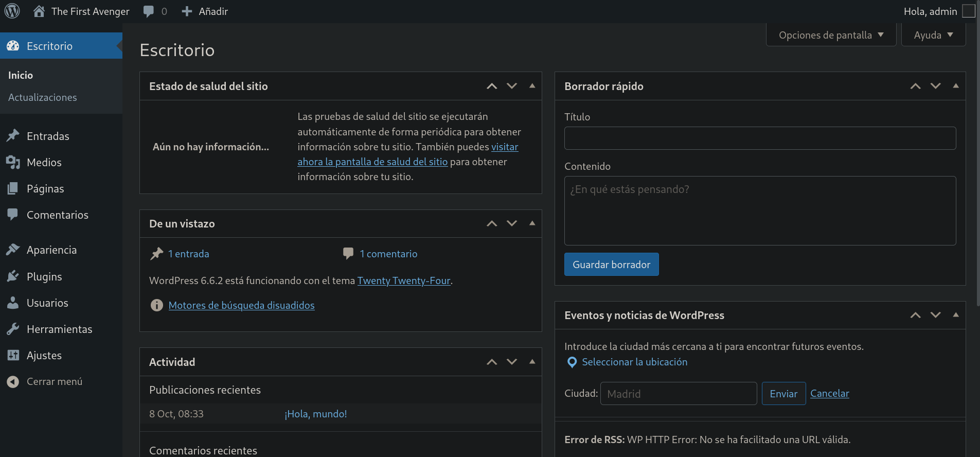Open the Ayuda help dropdown

933,35
